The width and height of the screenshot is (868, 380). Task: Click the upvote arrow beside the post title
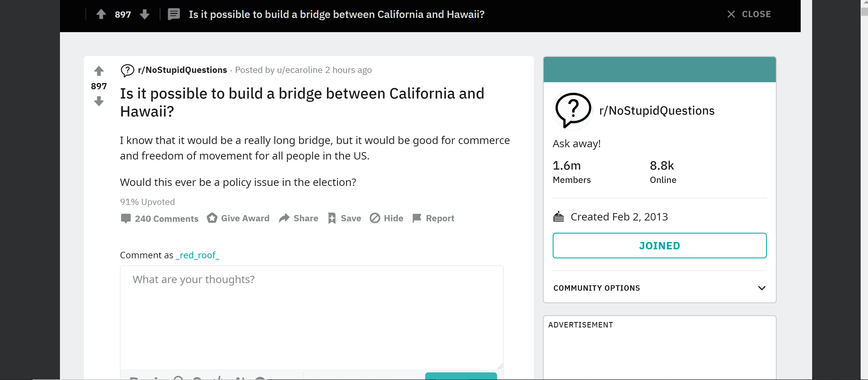pyautogui.click(x=99, y=71)
